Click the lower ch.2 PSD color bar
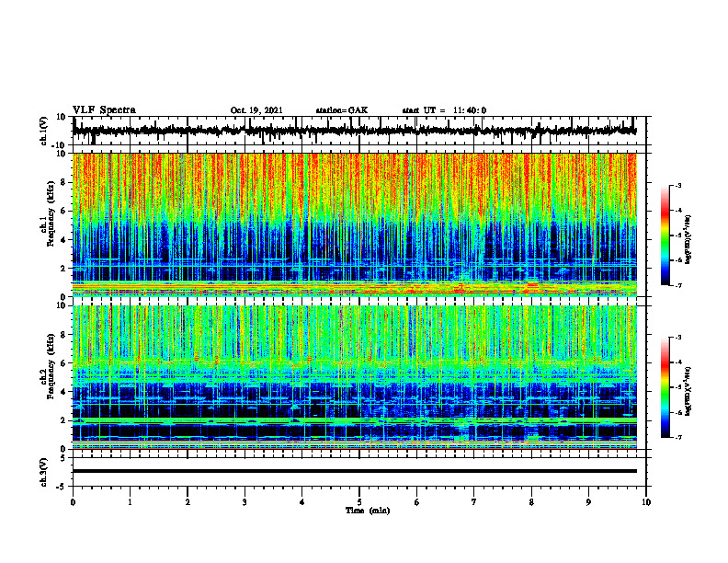728x563 pixels. coord(665,387)
